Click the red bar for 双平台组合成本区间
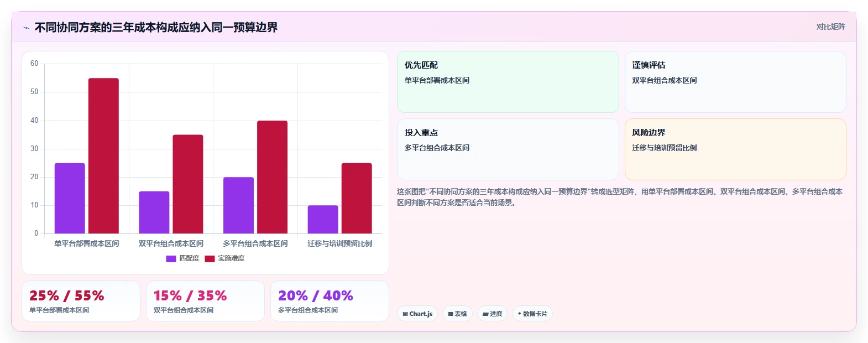868x343 pixels. (x=188, y=184)
